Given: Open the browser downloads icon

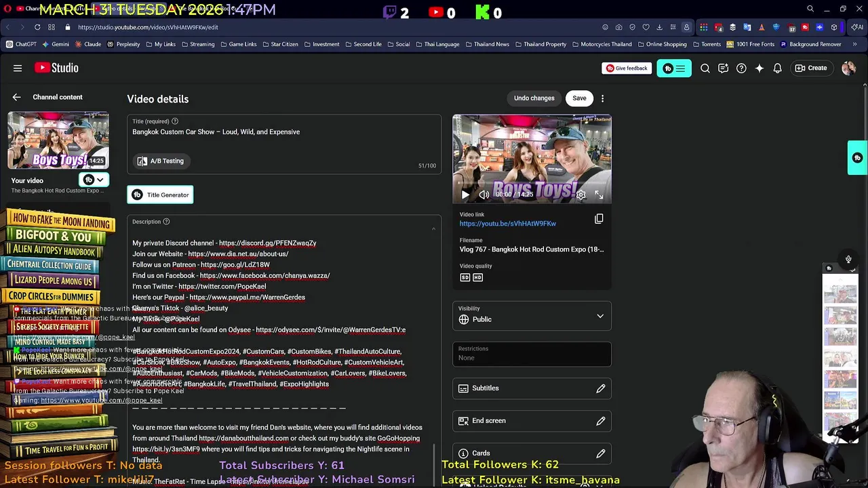Looking at the screenshot, I should 659,27.
